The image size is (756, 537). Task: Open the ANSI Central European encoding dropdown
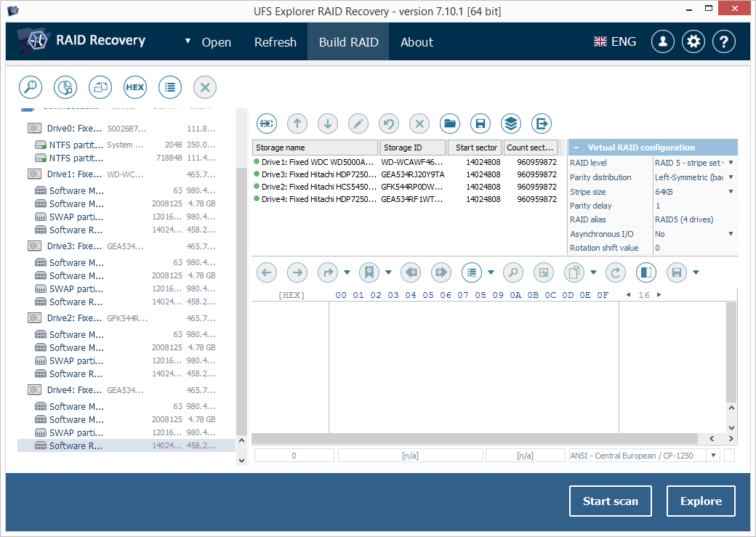[714, 456]
